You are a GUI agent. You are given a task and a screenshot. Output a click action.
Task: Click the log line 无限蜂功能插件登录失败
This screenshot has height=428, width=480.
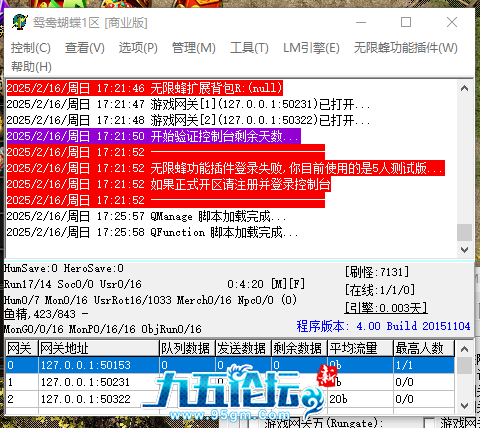[x=226, y=168]
